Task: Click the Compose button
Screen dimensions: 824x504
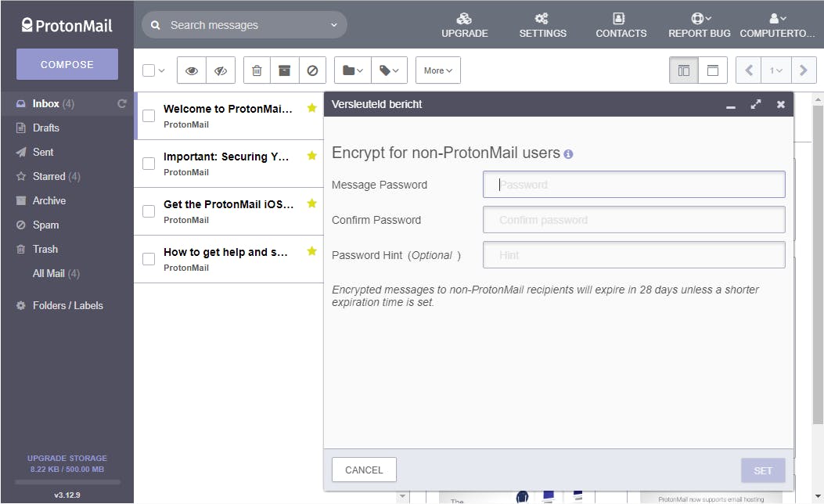Action: (67, 64)
